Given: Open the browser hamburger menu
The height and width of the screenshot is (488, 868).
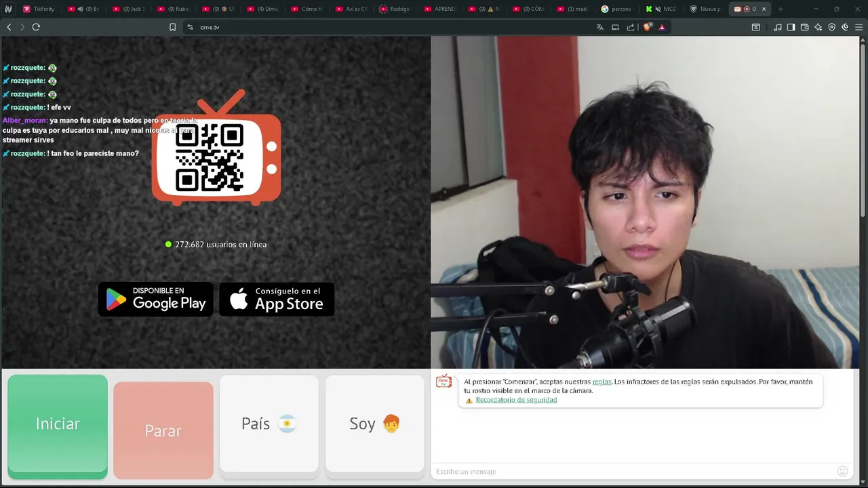Looking at the screenshot, I should 859,27.
